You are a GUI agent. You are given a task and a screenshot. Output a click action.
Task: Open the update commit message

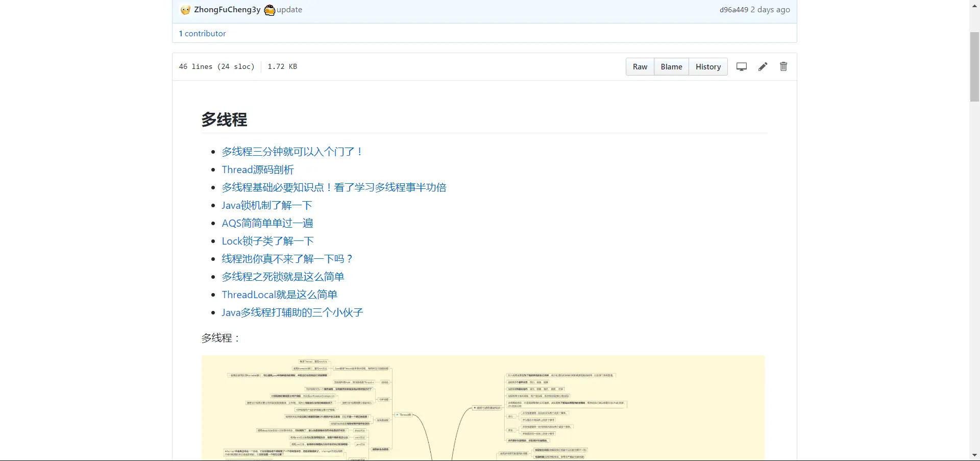(x=289, y=10)
